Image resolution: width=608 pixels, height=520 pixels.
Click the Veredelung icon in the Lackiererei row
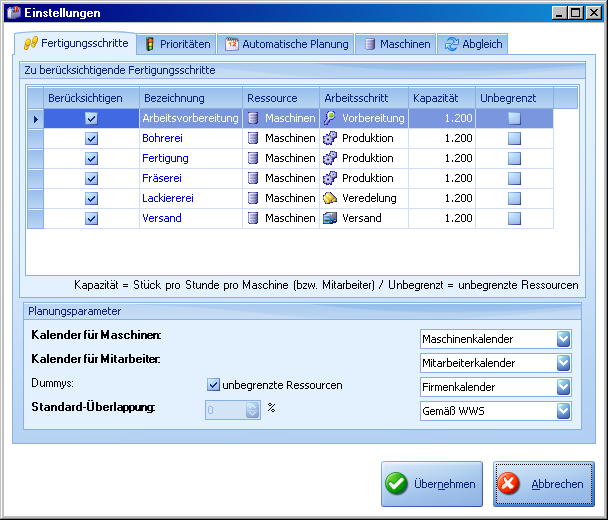(x=330, y=198)
